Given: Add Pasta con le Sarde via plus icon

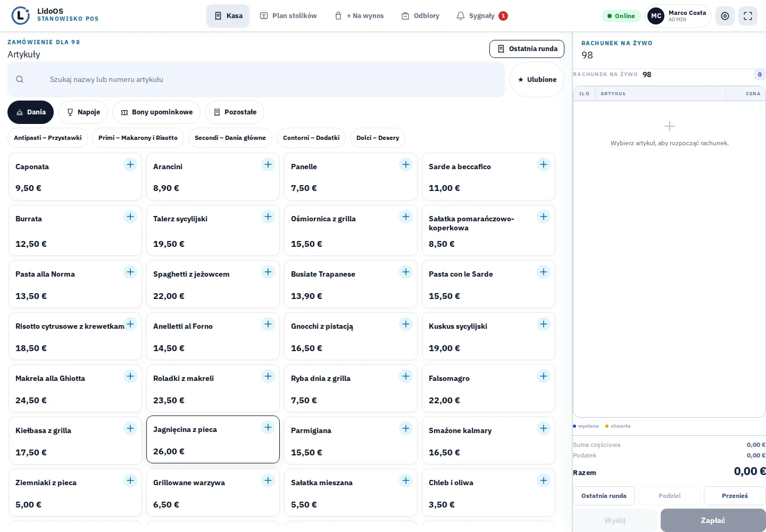Looking at the screenshot, I should pyautogui.click(x=544, y=272).
